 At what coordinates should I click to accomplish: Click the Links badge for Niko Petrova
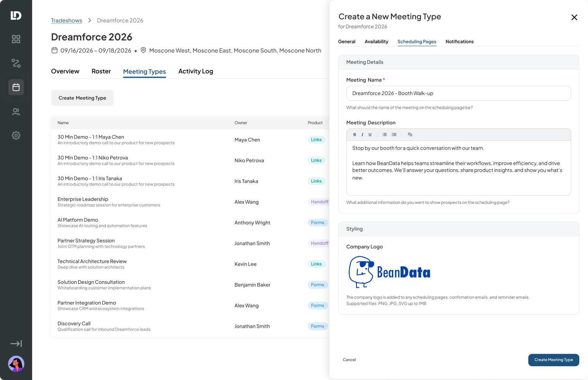tap(316, 160)
